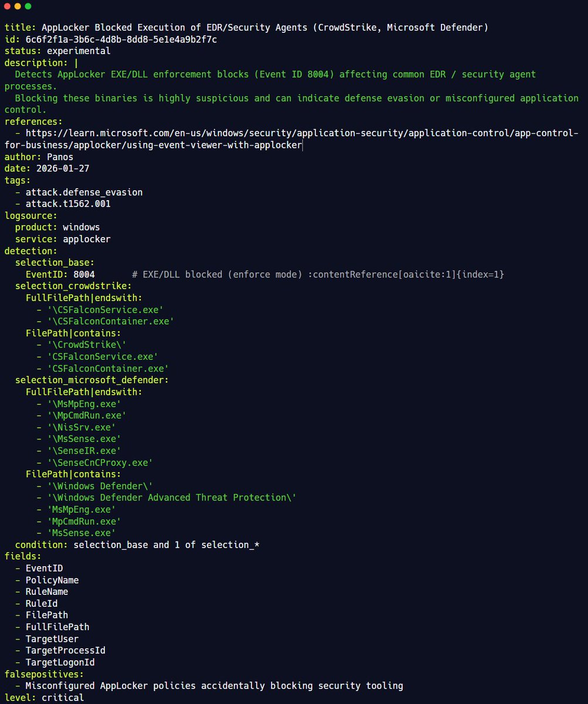Open the learn.microsoft.com reference URL
Image resolution: width=588 pixels, height=704 pixels.
(x=291, y=139)
